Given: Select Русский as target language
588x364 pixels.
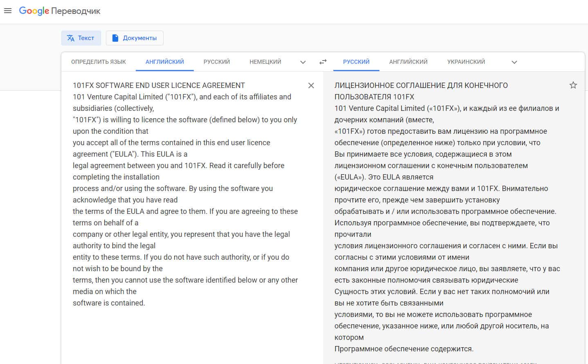Looking at the screenshot, I should (x=356, y=62).
